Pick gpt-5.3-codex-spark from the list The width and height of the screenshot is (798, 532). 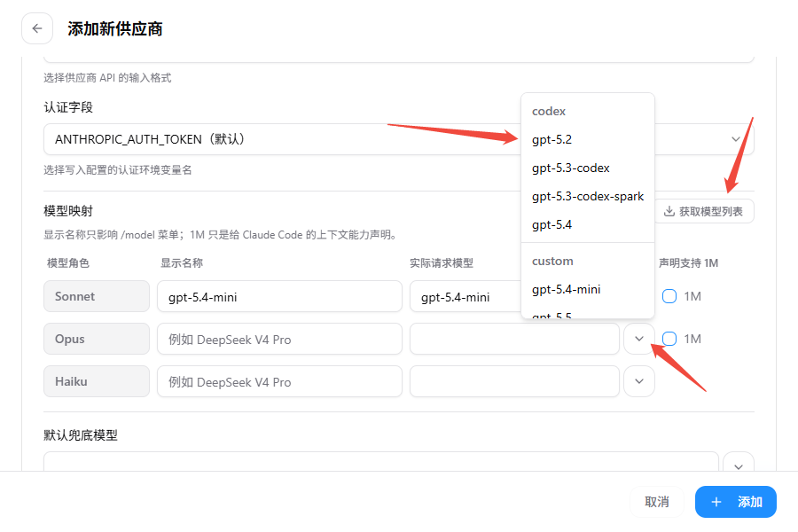tap(587, 197)
